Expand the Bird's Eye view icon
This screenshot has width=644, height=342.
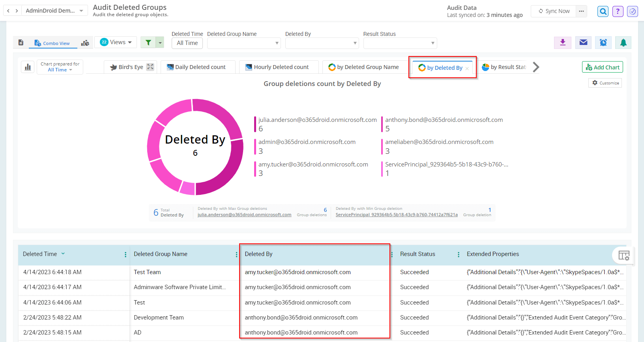150,67
